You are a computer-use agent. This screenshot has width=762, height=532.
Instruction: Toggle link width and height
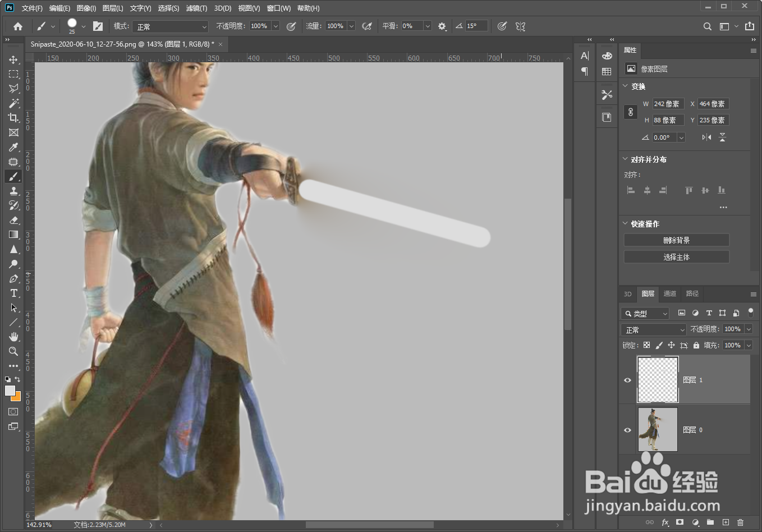click(631, 112)
